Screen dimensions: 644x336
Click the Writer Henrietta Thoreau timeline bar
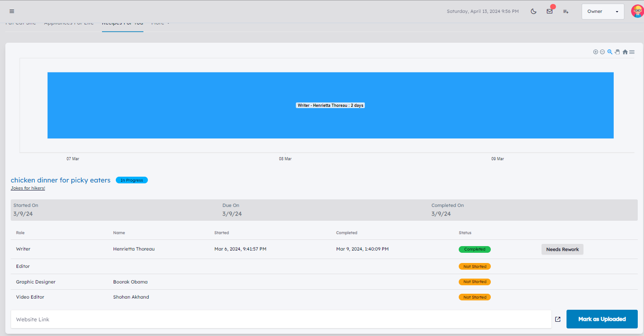pos(330,105)
